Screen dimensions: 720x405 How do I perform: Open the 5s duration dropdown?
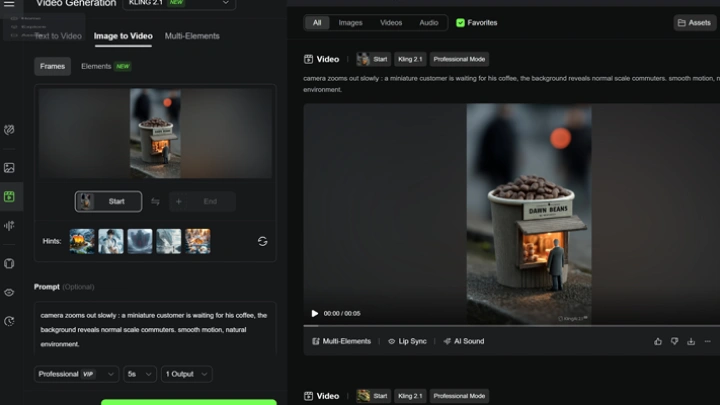coord(140,374)
